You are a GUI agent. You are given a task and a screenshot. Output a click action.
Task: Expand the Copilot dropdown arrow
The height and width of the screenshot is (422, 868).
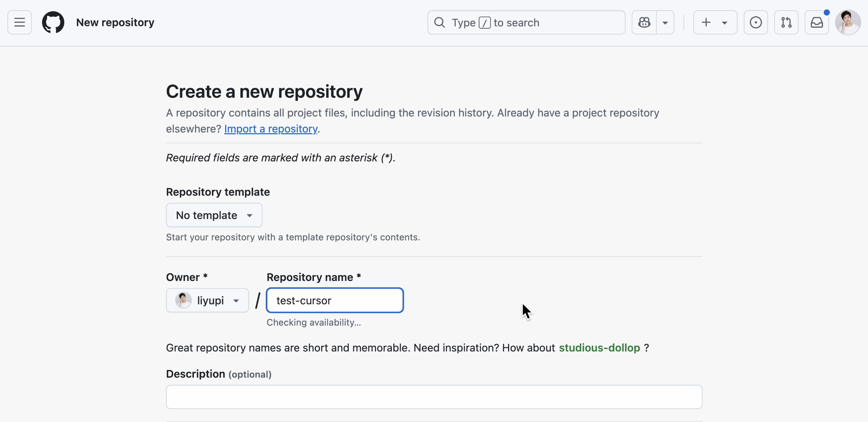click(665, 22)
